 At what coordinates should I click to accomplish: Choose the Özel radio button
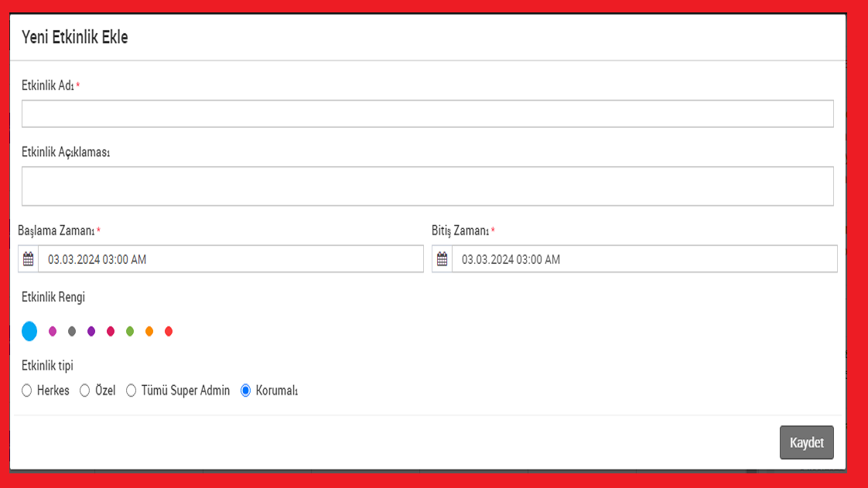[85, 391]
